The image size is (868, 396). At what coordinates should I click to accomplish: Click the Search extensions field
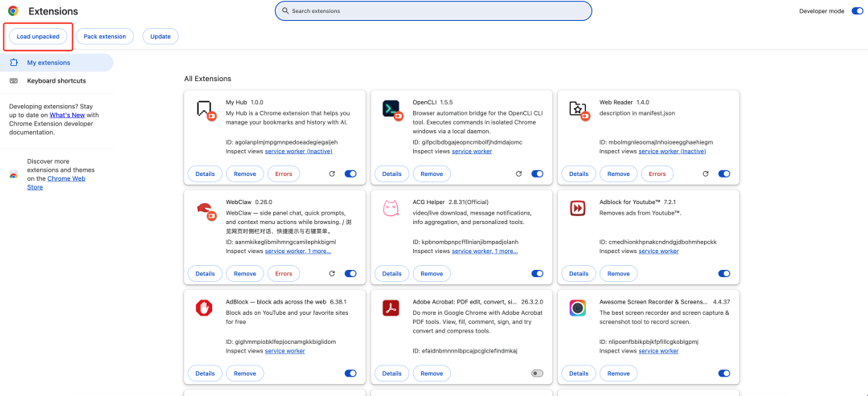click(433, 11)
